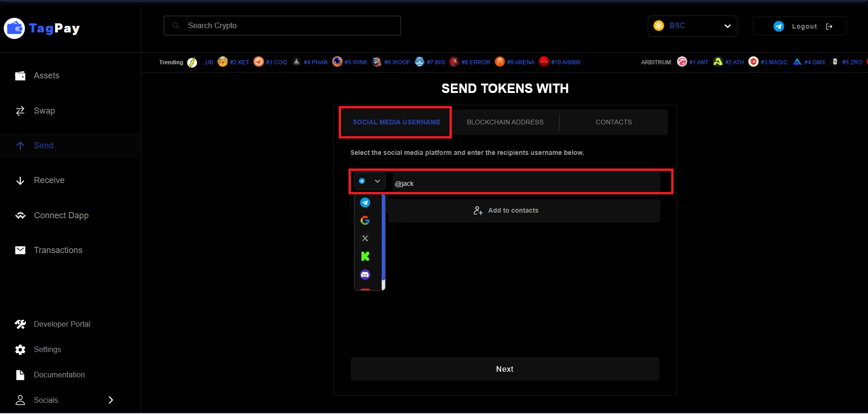This screenshot has width=868, height=414.
Task: Click the #2 KET trending token
Action: click(234, 62)
